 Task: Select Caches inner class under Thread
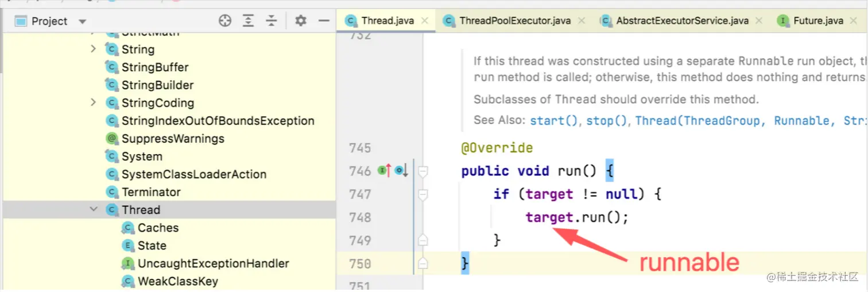pos(158,228)
